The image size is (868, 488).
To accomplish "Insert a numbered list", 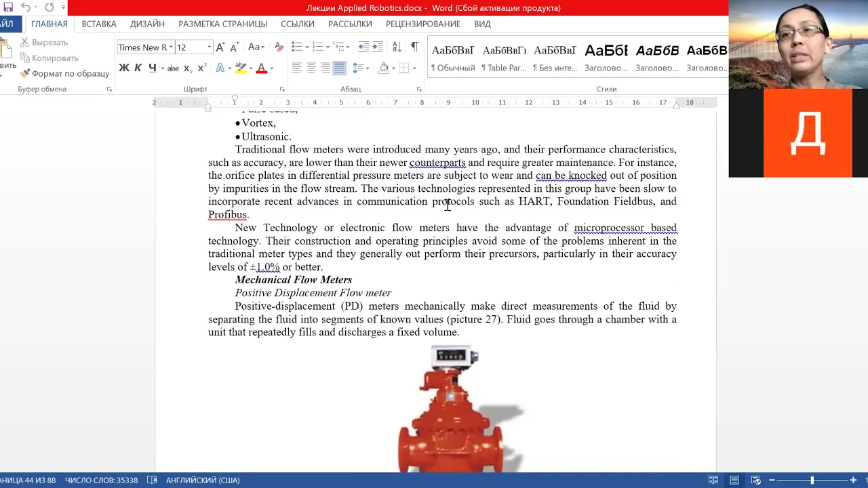I will click(317, 47).
